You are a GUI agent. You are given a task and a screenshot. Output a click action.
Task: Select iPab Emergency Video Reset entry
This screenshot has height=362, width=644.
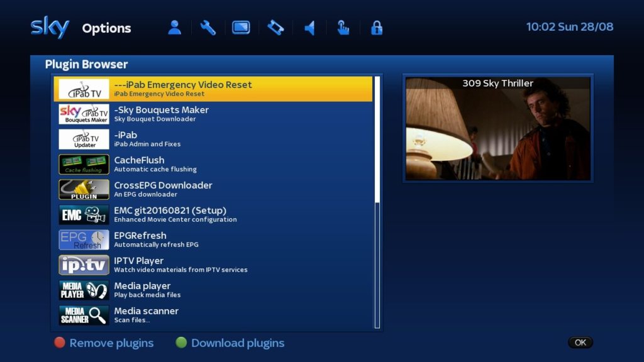coord(213,89)
